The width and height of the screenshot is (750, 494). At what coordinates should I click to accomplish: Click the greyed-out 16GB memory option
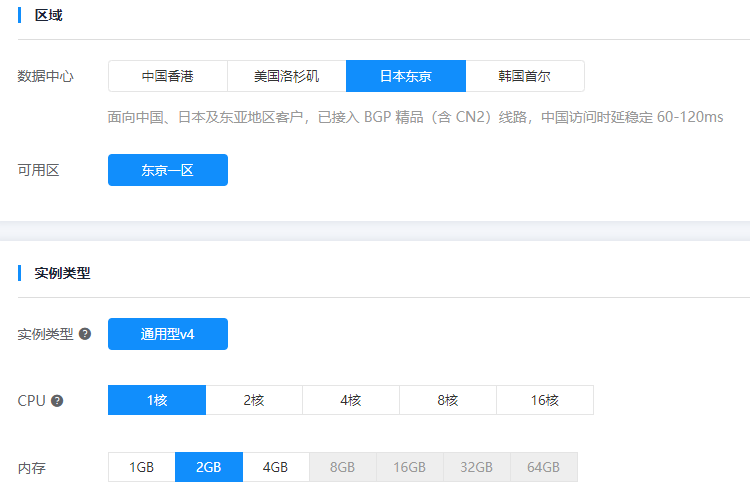(410, 467)
